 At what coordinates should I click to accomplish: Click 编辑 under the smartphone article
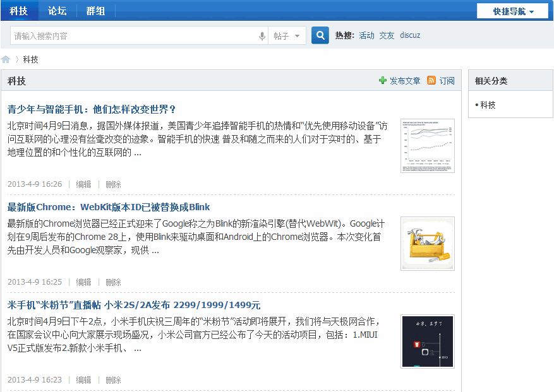pos(83,184)
